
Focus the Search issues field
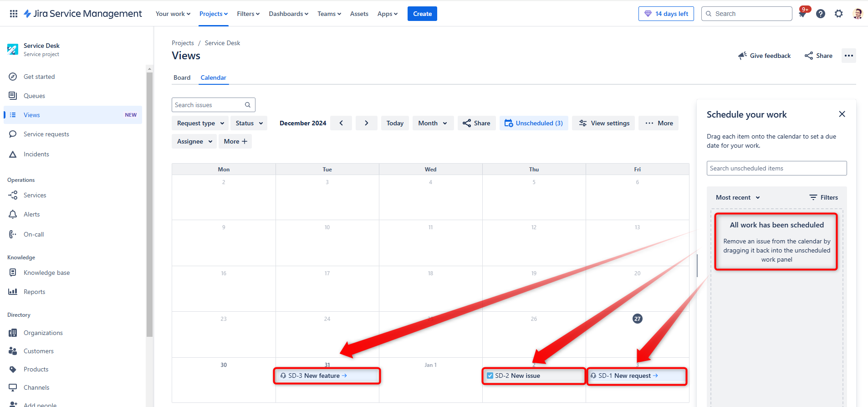(x=214, y=105)
